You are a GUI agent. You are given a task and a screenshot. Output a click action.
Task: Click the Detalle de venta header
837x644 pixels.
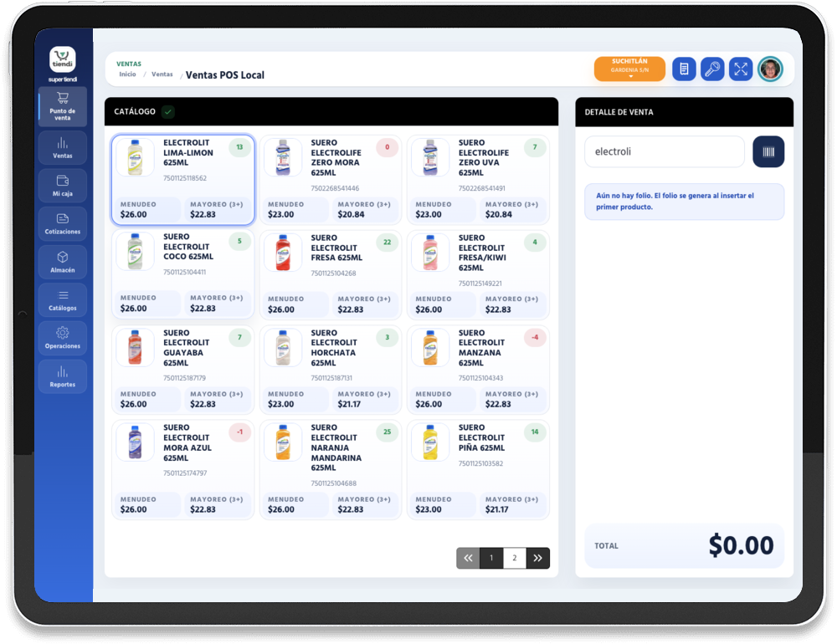685,112
